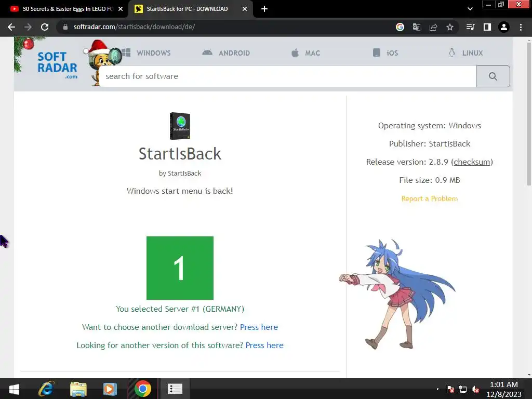Viewport: 532px width, 399px height.
Task: Share this page icon
Action: [433, 27]
